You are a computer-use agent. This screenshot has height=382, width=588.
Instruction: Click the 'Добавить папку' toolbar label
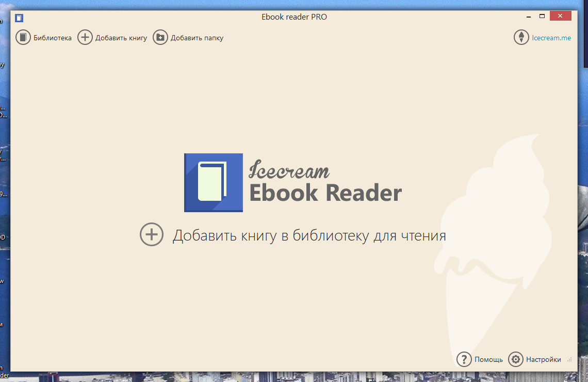197,38
